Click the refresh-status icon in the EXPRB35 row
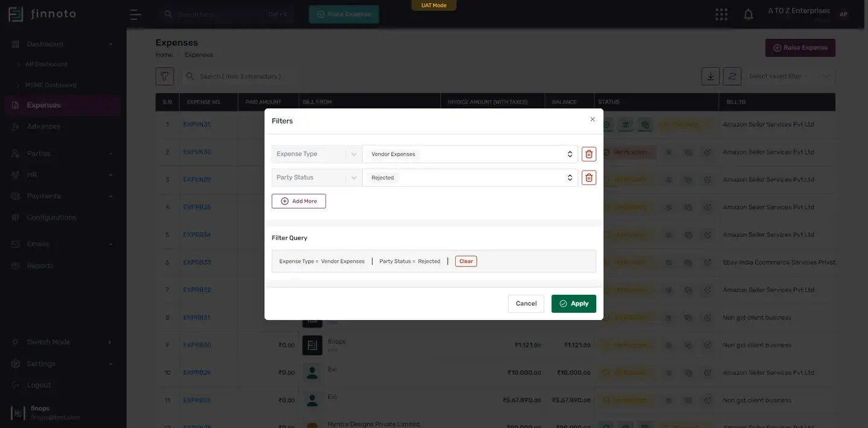Image resolution: width=868 pixels, height=428 pixels. pos(708,207)
